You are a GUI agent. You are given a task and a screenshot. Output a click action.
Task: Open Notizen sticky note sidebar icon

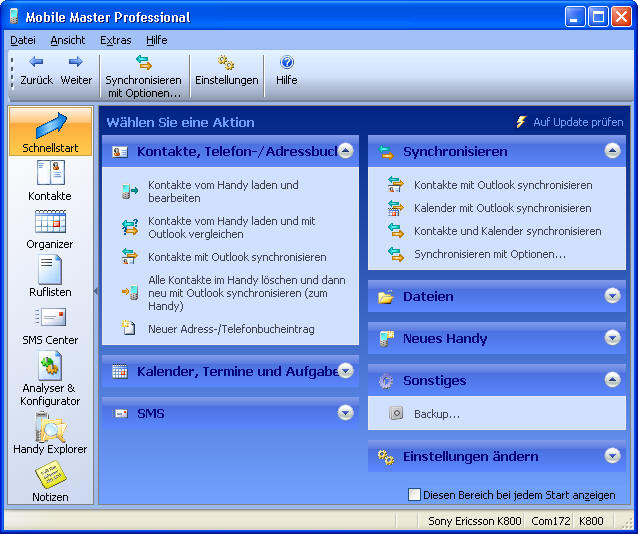click(x=50, y=475)
